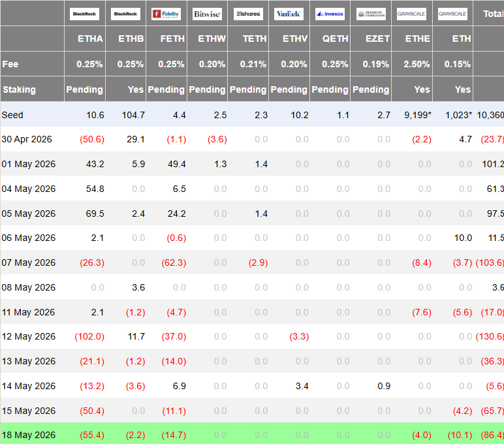Screen dimensions: 504x444
Task: Select the TETH ticker header
Action: click(255, 39)
